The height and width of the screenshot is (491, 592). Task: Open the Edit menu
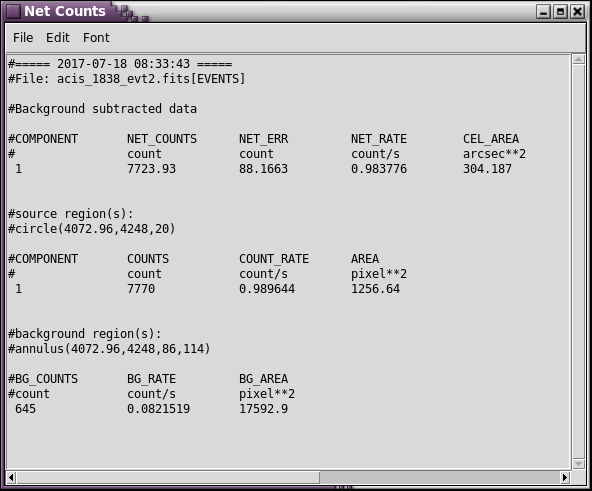(x=58, y=38)
